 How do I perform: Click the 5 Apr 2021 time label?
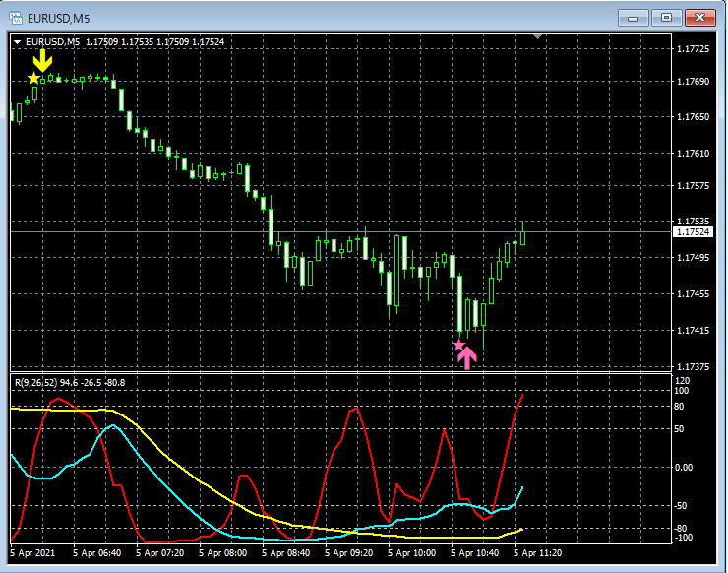[32, 553]
